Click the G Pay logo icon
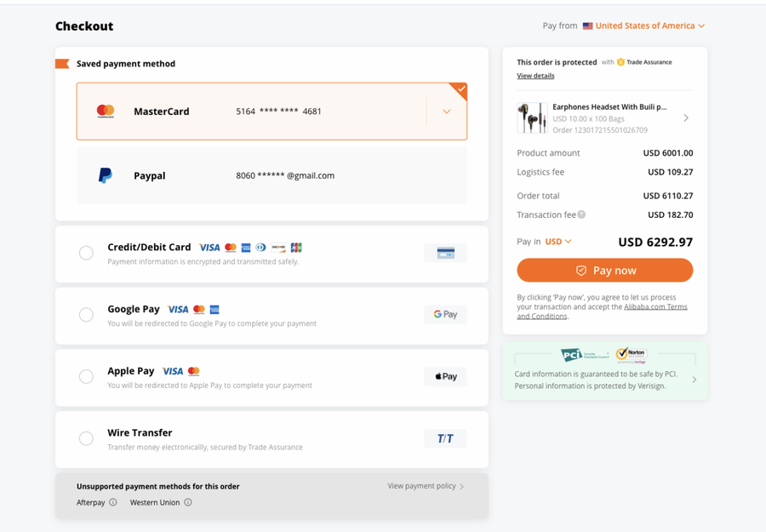 (x=445, y=314)
